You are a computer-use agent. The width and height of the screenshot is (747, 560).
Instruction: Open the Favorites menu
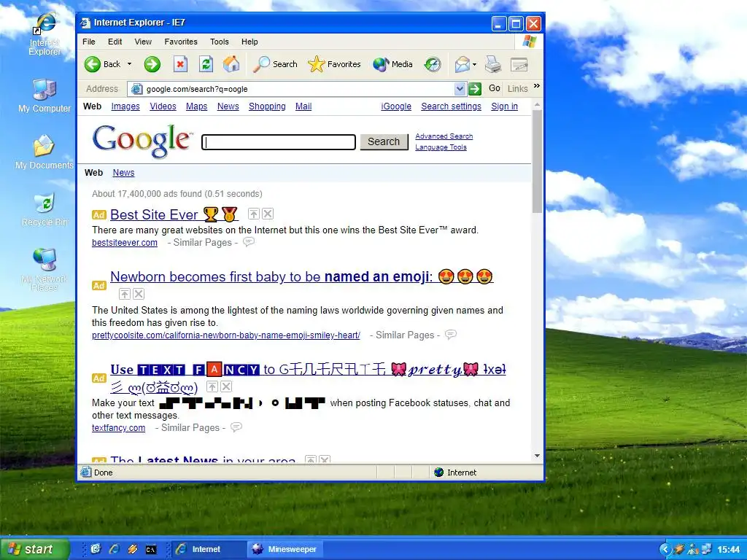181,42
